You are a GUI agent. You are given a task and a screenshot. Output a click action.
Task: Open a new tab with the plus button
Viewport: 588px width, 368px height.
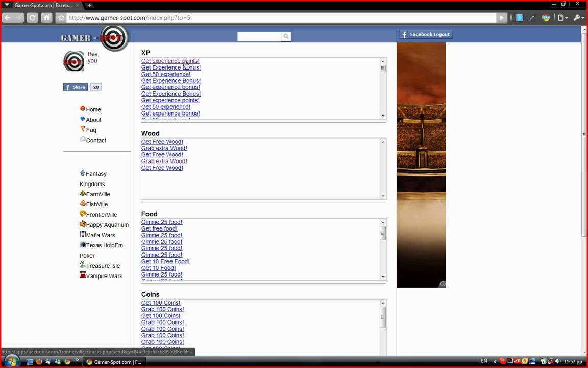(89, 5)
